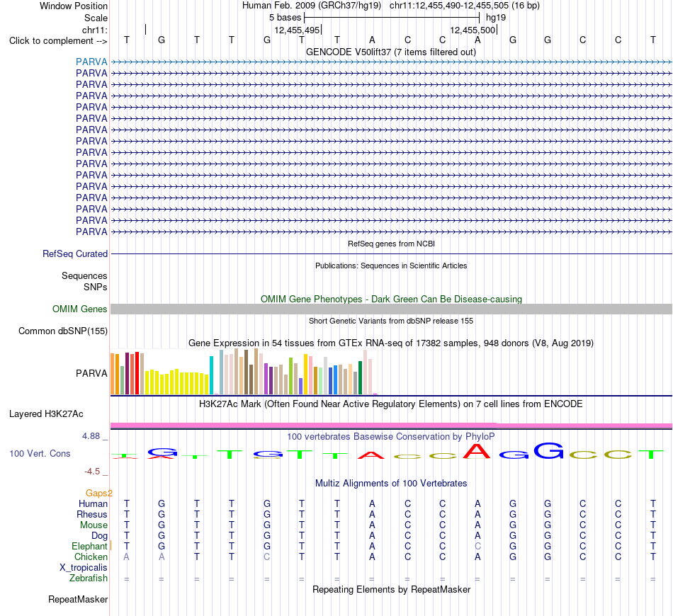This screenshot has width=673, height=616.
Task: Click the Sequences SNPs track label
Action: click(84, 281)
